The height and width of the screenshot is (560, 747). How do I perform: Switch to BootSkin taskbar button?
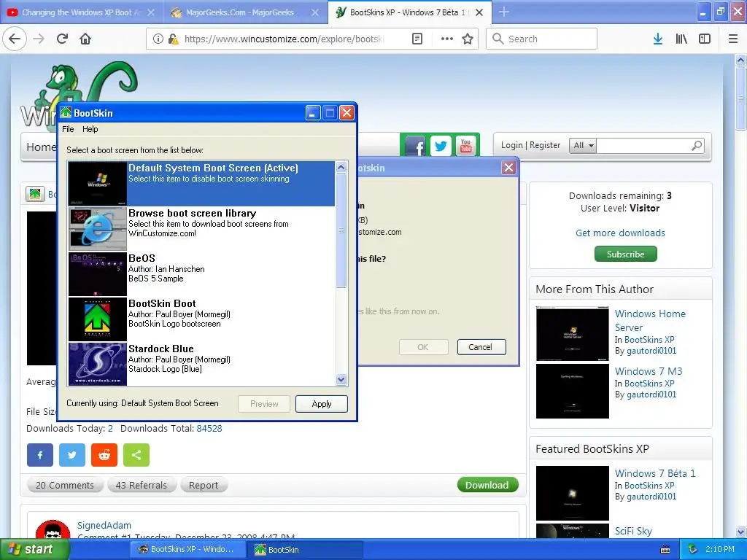(305, 550)
